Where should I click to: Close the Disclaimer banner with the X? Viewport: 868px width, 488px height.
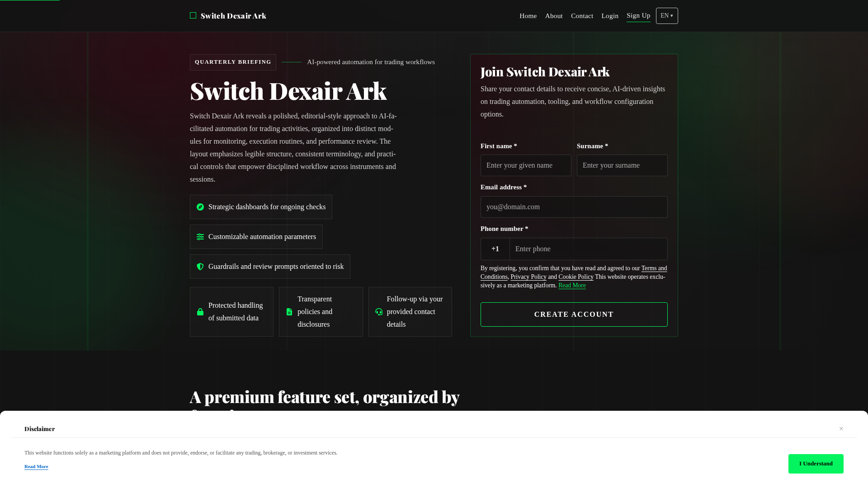(841, 429)
